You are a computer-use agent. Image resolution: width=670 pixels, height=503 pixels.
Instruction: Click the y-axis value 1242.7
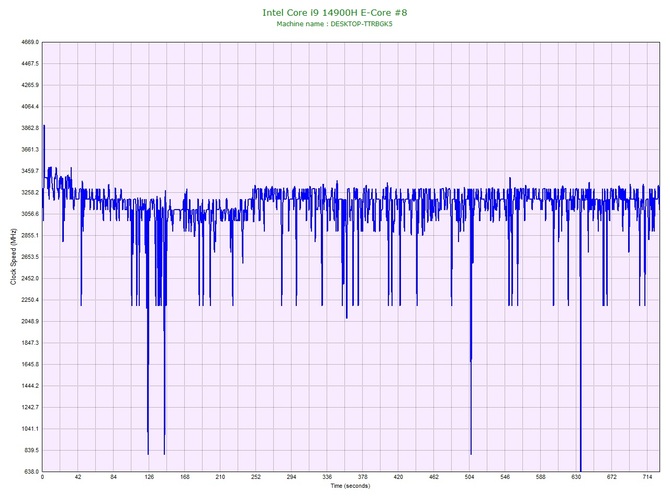[x=30, y=407]
